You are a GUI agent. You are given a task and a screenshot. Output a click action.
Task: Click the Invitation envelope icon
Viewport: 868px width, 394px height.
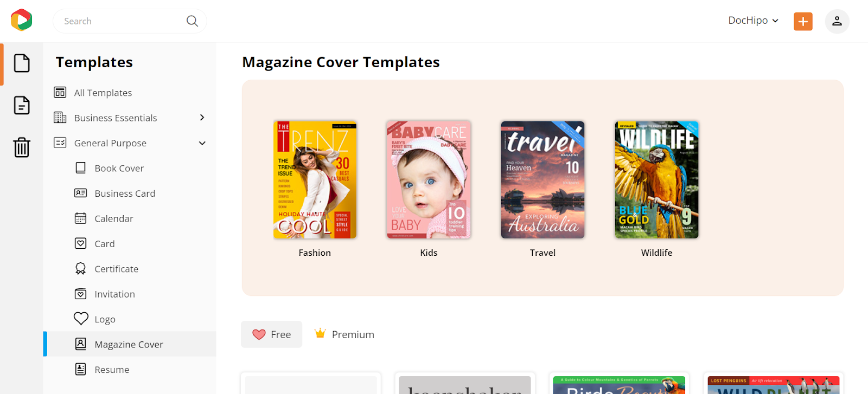coord(80,294)
